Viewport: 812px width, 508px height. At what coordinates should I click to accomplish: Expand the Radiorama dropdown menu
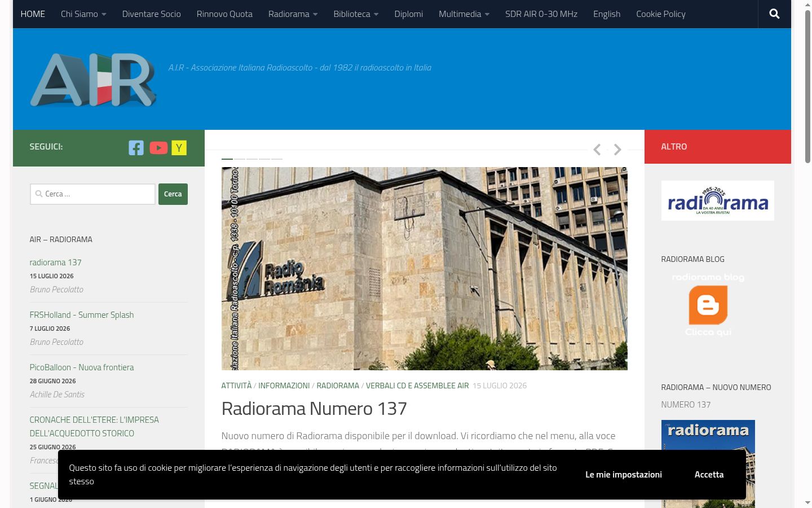click(x=293, y=14)
